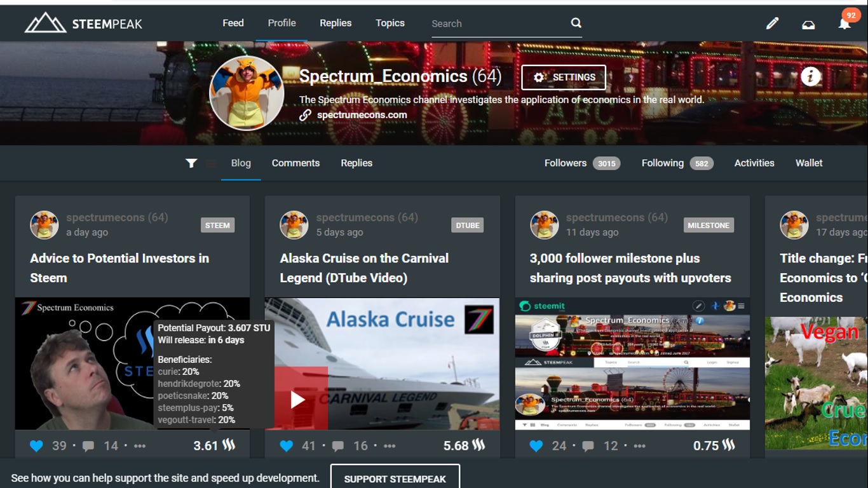The width and height of the screenshot is (868, 488).
Task: Open the Wallet tab
Action: (x=809, y=163)
